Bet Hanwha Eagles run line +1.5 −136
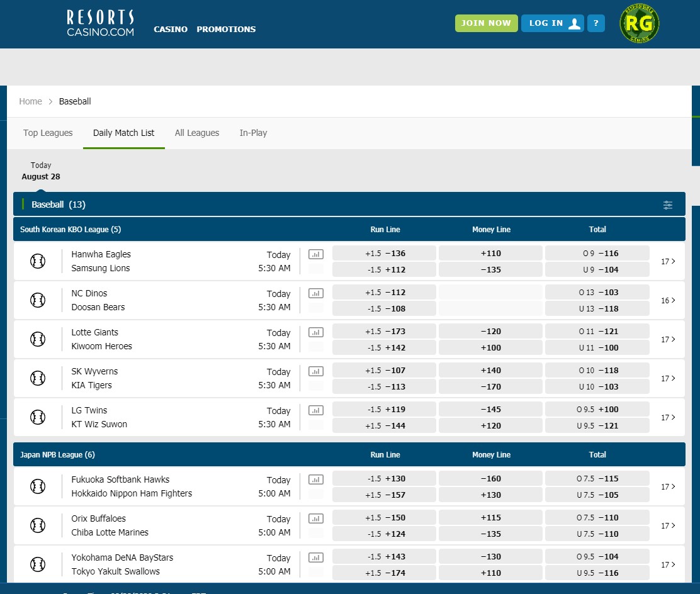 tap(385, 253)
